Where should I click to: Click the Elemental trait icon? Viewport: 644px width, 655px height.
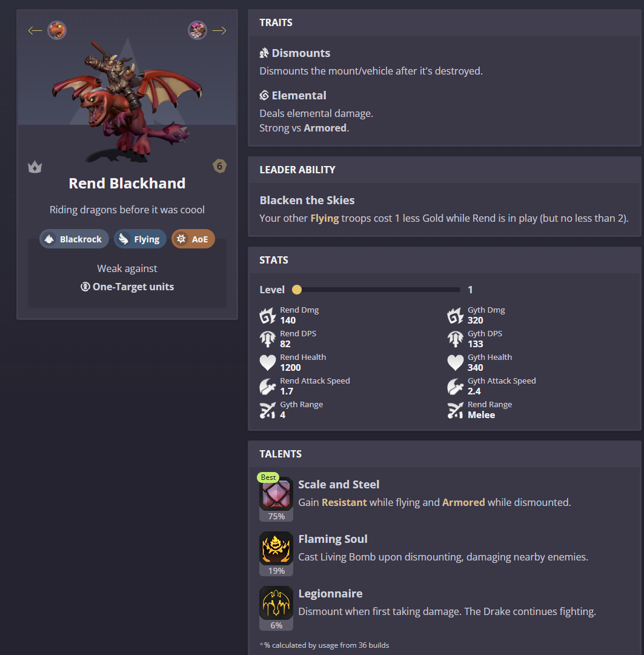(264, 95)
